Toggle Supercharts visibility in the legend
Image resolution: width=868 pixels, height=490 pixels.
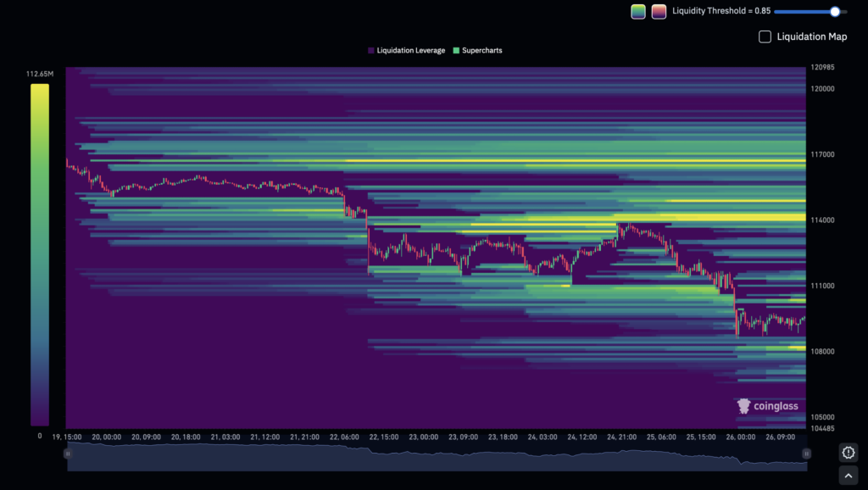coord(479,50)
